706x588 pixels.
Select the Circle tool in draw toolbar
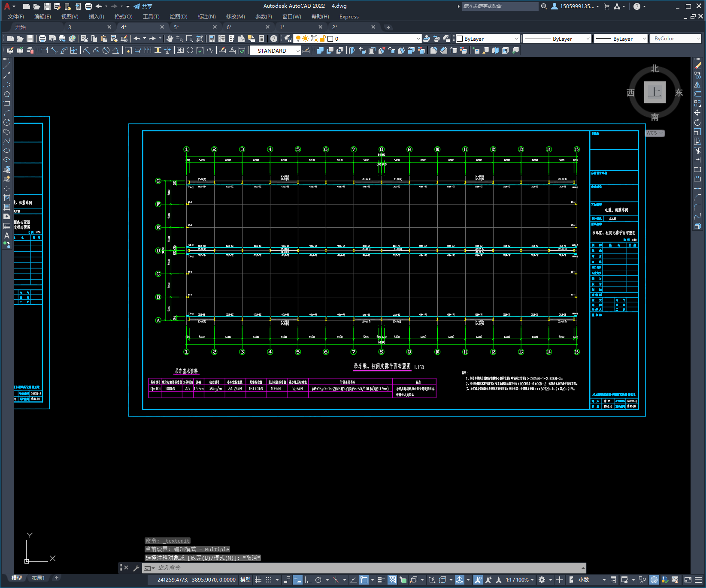click(x=7, y=122)
